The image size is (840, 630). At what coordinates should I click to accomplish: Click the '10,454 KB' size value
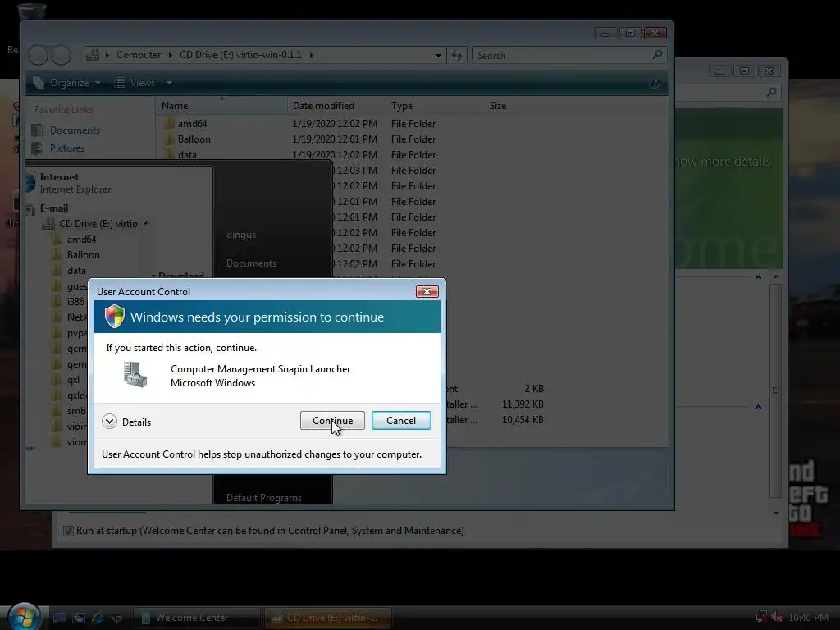click(523, 420)
